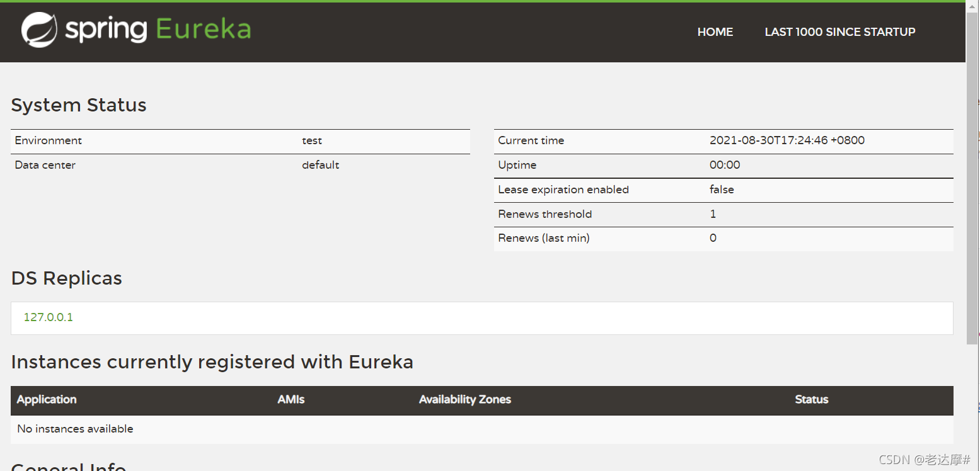
Task: Click the 'test' environment value
Action: point(312,141)
